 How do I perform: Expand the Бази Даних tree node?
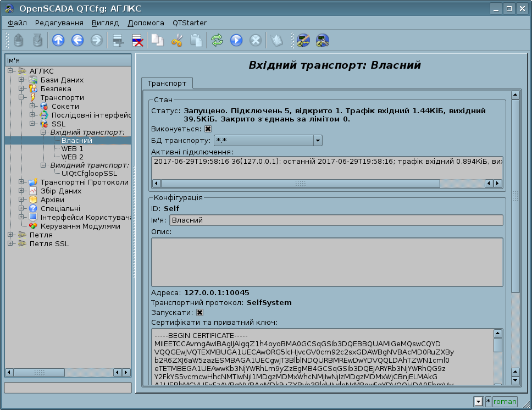pyautogui.click(x=21, y=80)
